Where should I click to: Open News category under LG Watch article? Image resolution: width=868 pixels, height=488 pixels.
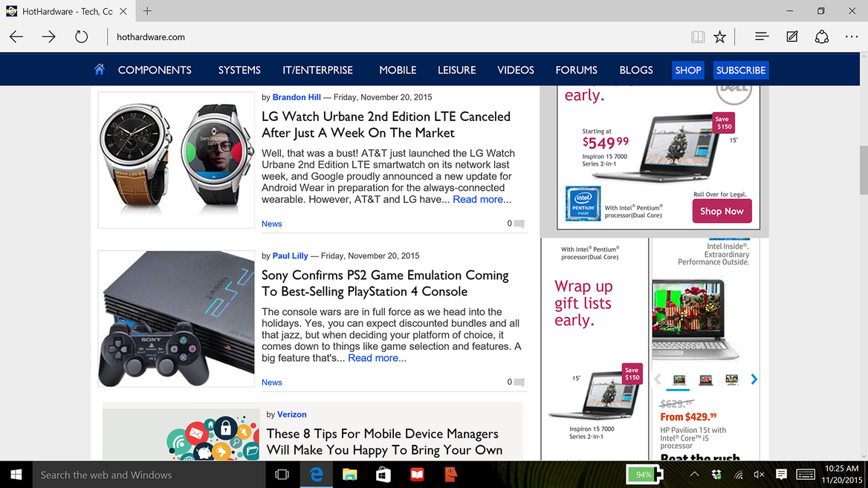click(x=272, y=224)
